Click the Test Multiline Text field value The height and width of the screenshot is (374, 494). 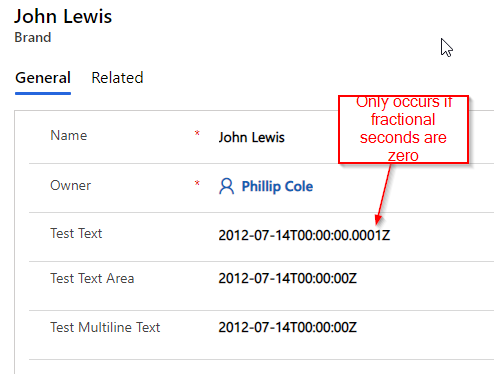[288, 327]
